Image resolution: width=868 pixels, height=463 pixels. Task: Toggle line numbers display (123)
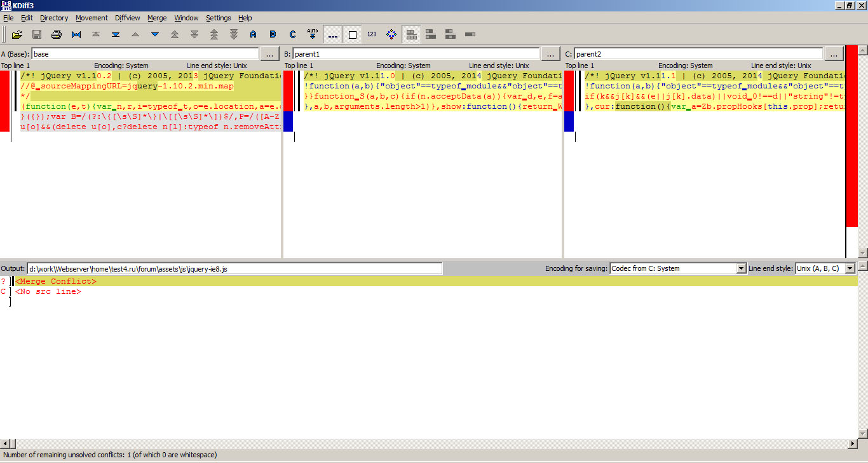click(372, 34)
